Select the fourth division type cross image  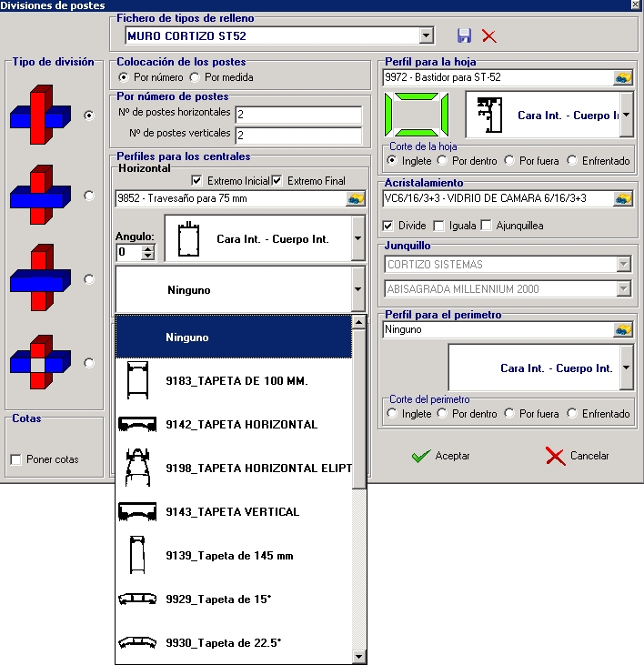40,362
